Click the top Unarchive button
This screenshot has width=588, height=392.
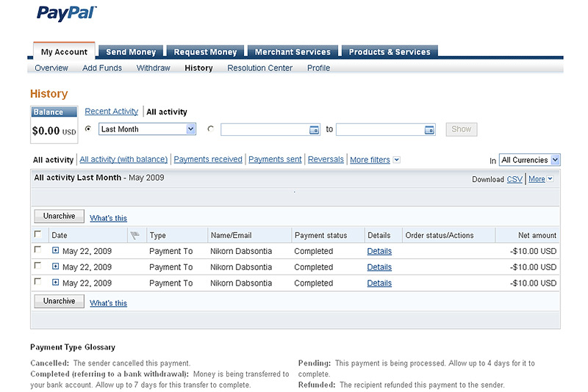[x=60, y=216]
